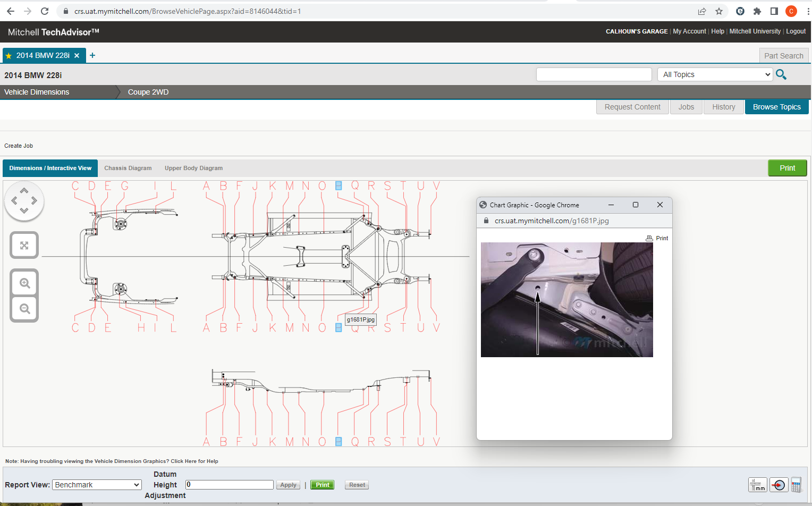Zoom in on the diagram with plus magnifier
812x506 pixels.
[x=24, y=283]
